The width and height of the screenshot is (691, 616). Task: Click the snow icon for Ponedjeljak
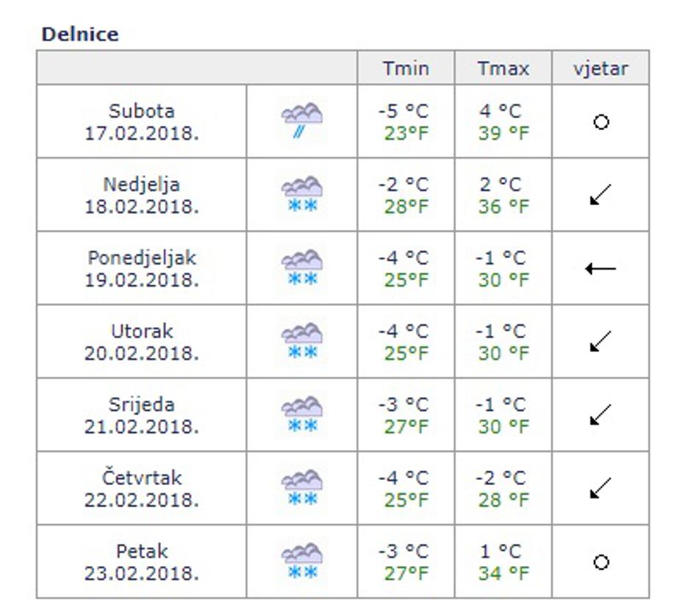tap(302, 268)
